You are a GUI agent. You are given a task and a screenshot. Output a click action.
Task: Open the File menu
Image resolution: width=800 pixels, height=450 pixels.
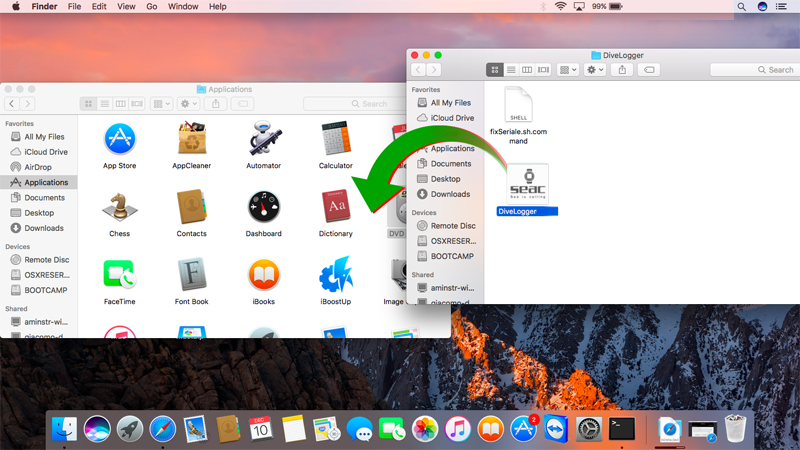(74, 7)
